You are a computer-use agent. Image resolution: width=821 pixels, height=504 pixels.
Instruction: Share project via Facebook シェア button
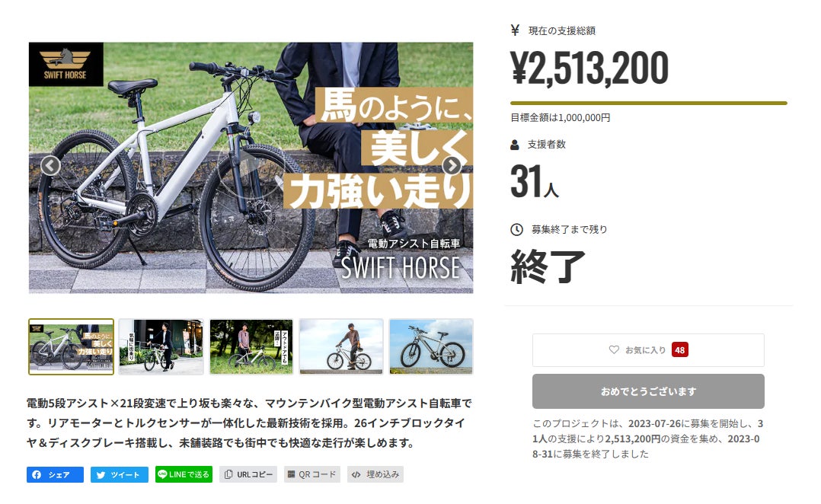55,475
